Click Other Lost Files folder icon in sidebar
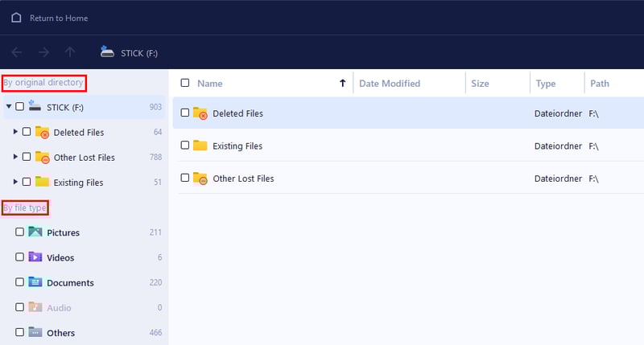Screen dimensions: 644x345 43,157
